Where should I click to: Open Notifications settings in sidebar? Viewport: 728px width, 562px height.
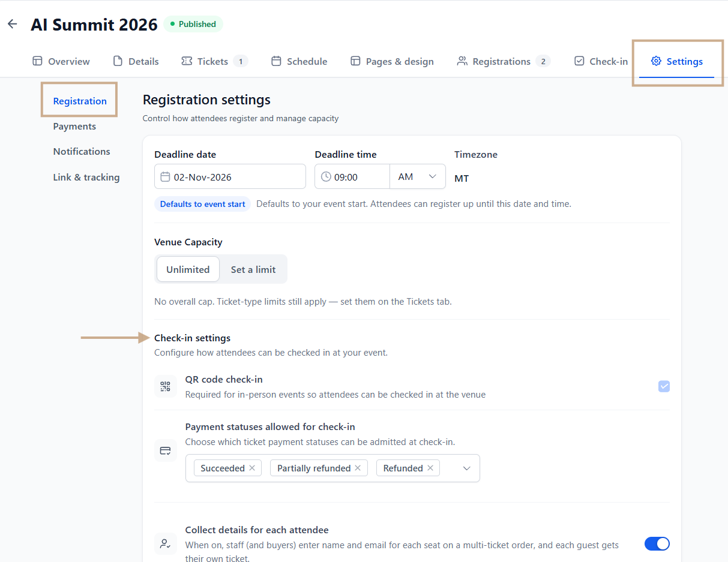coord(82,151)
